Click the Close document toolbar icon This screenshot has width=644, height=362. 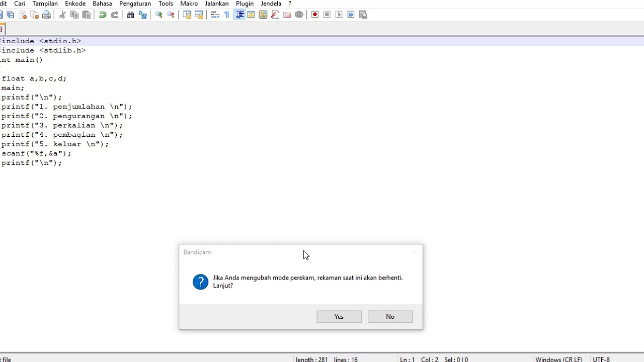coord(23,15)
